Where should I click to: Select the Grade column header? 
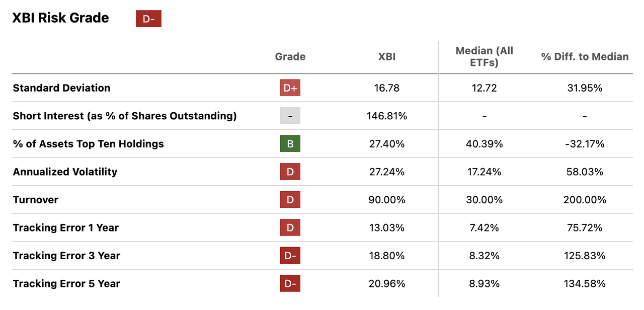tap(290, 57)
